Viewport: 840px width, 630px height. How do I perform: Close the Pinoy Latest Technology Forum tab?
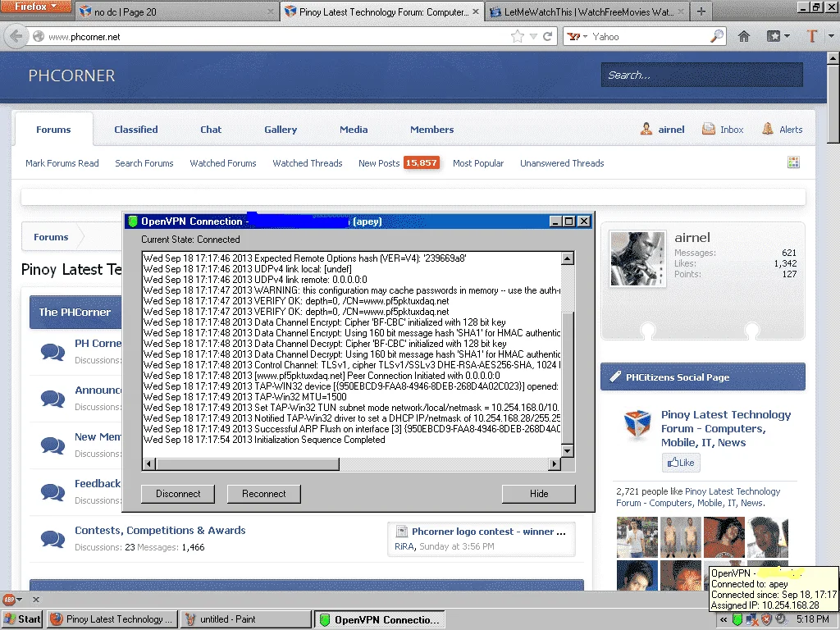coord(476,11)
